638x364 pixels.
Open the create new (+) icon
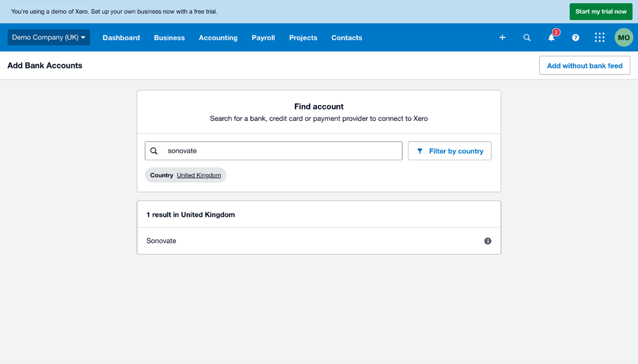point(502,38)
